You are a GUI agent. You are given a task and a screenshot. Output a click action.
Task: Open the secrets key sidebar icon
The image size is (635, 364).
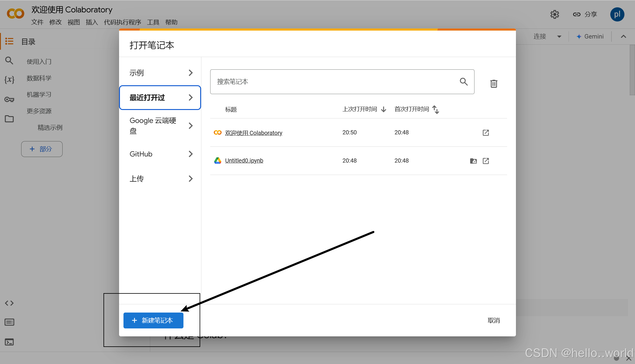coord(9,99)
